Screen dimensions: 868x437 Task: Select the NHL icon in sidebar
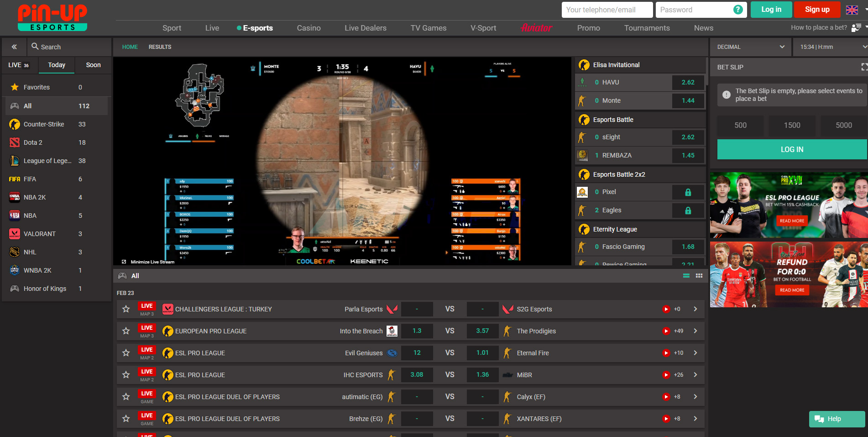(15, 252)
